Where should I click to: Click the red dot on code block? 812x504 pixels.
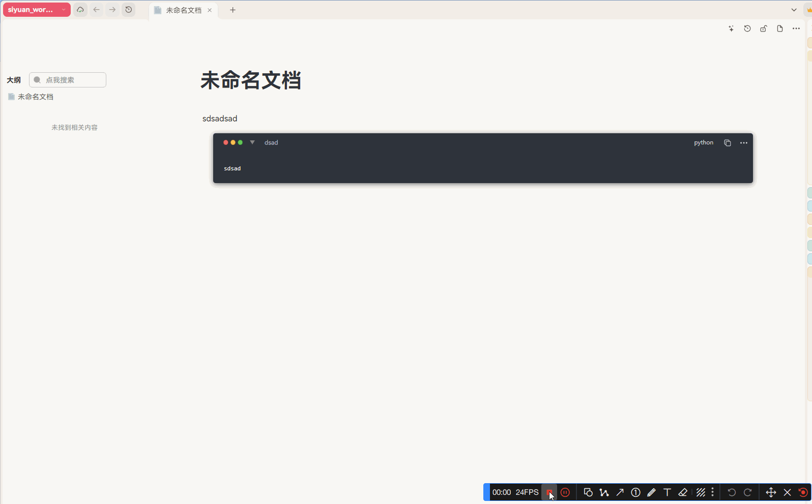(226, 142)
